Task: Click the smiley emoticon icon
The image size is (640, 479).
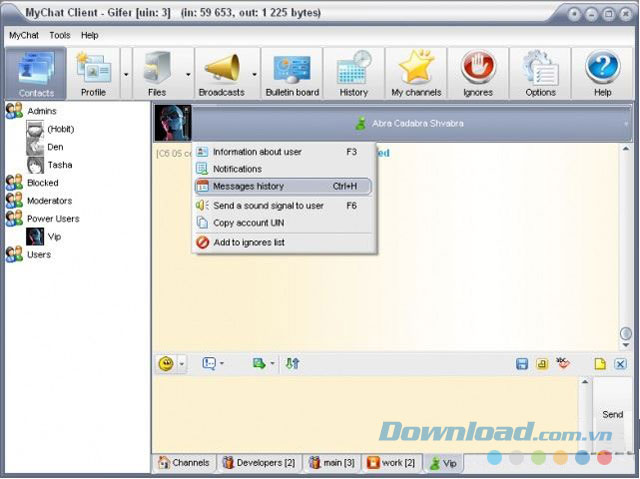Action: (166, 364)
